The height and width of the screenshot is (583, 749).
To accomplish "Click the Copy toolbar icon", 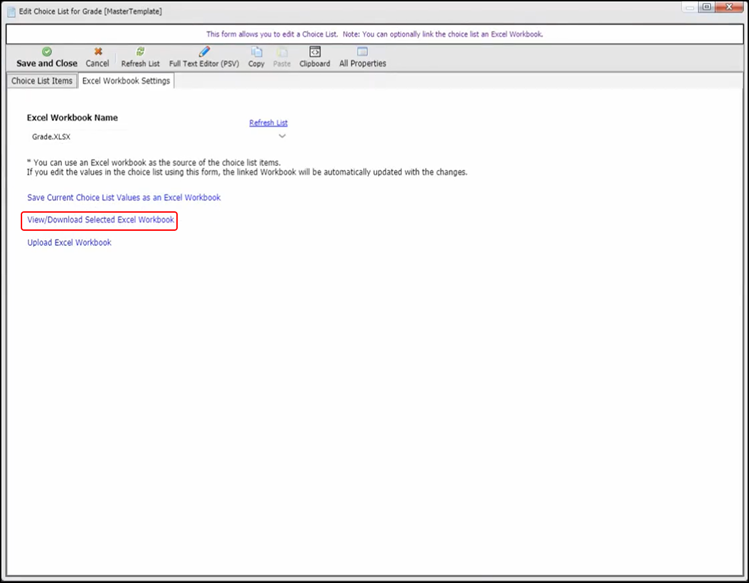I will coord(256,57).
